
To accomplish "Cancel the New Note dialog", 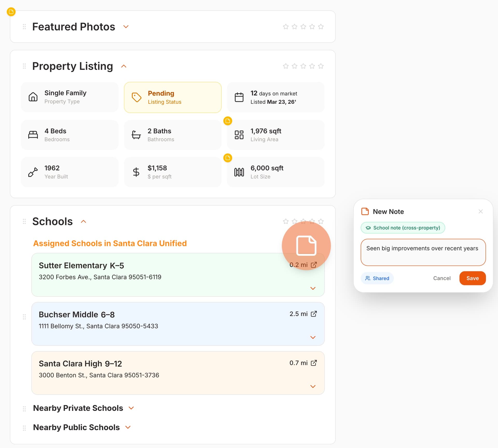I will click(442, 278).
